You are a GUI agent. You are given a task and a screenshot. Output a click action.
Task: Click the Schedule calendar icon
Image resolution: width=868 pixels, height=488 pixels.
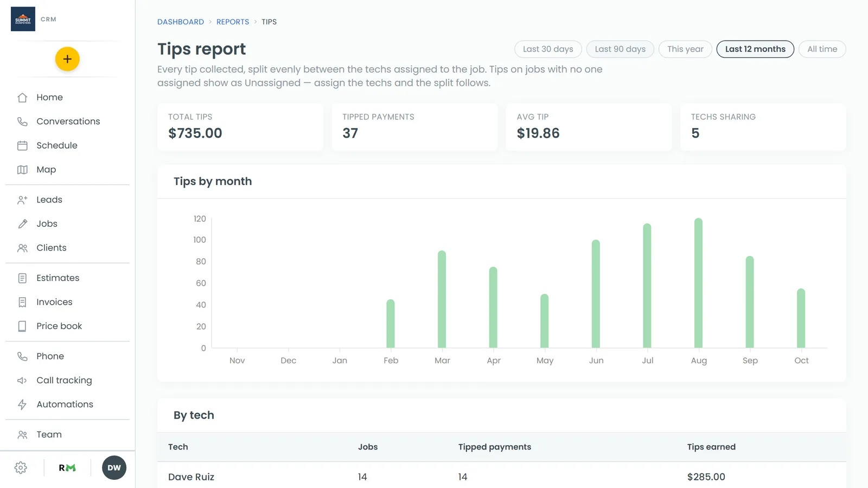click(x=22, y=145)
